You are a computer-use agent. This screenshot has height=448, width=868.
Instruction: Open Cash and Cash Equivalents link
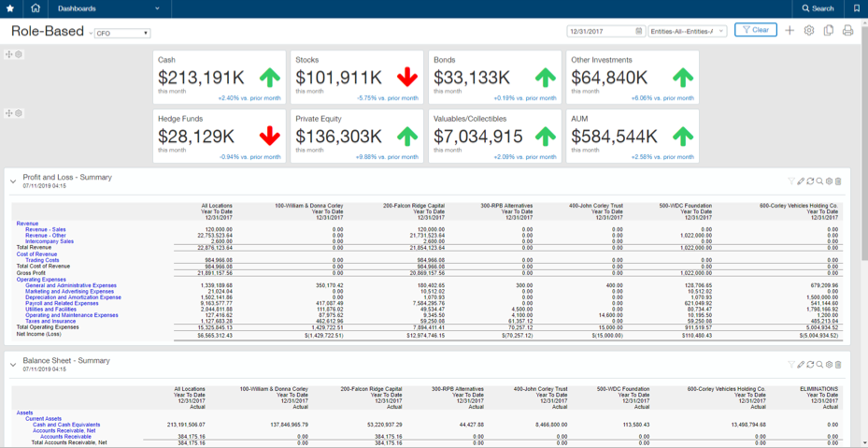tap(66, 425)
